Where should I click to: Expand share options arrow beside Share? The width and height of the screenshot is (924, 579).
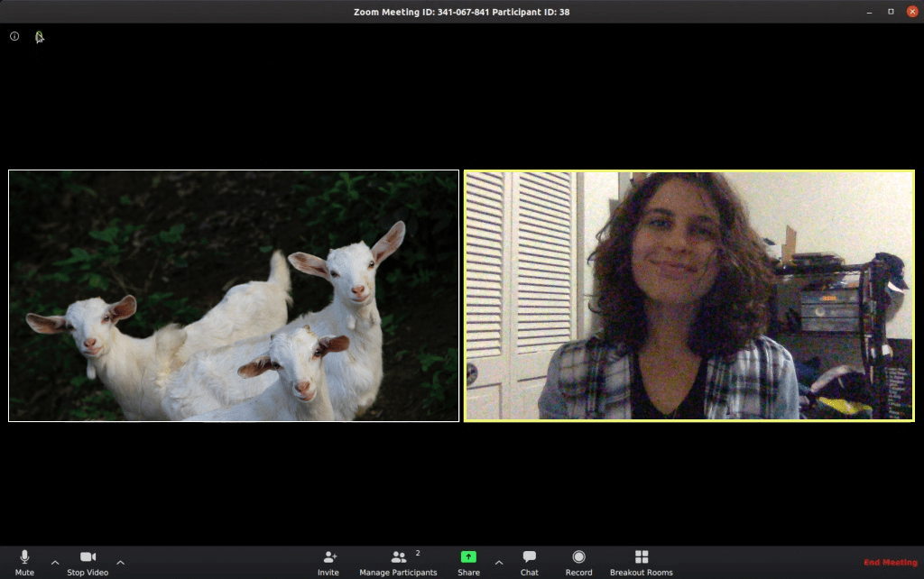[x=499, y=563]
